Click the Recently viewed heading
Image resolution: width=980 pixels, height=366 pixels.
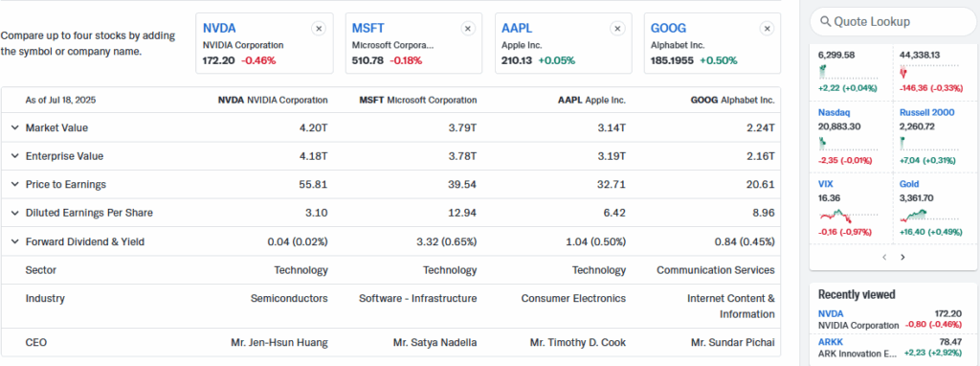[857, 295]
